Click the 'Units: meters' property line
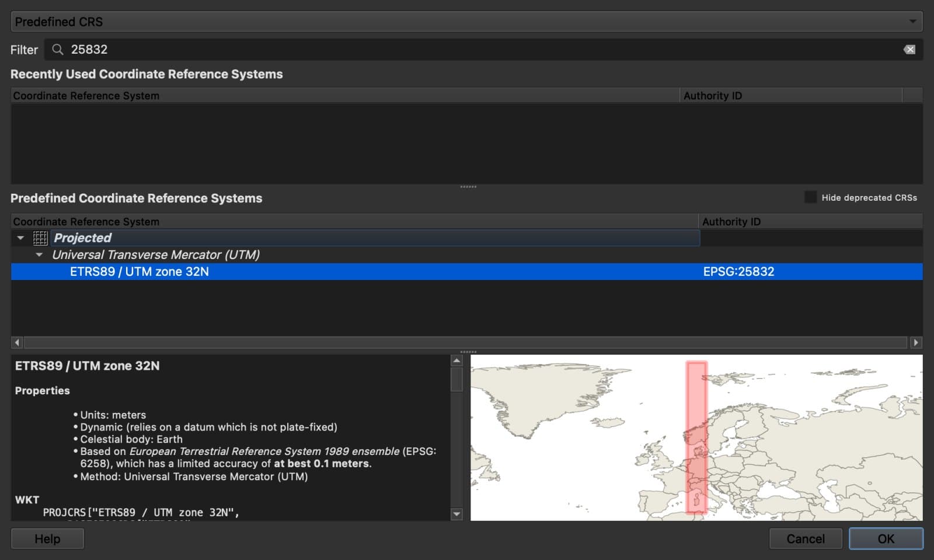The image size is (934, 560). tap(113, 415)
